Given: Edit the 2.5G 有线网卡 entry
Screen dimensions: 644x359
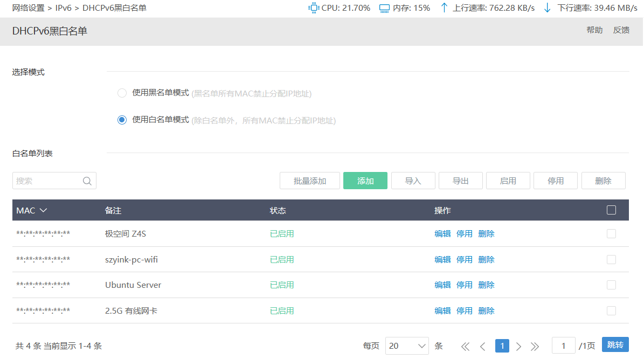Looking at the screenshot, I should pos(442,311).
